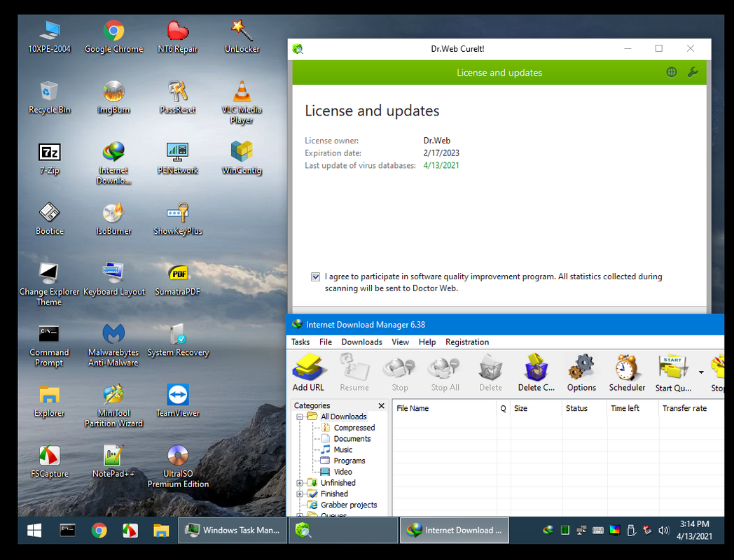The width and height of the screenshot is (734, 560).
Task: Open Command Prompt pinned on taskbar
Action: [67, 530]
